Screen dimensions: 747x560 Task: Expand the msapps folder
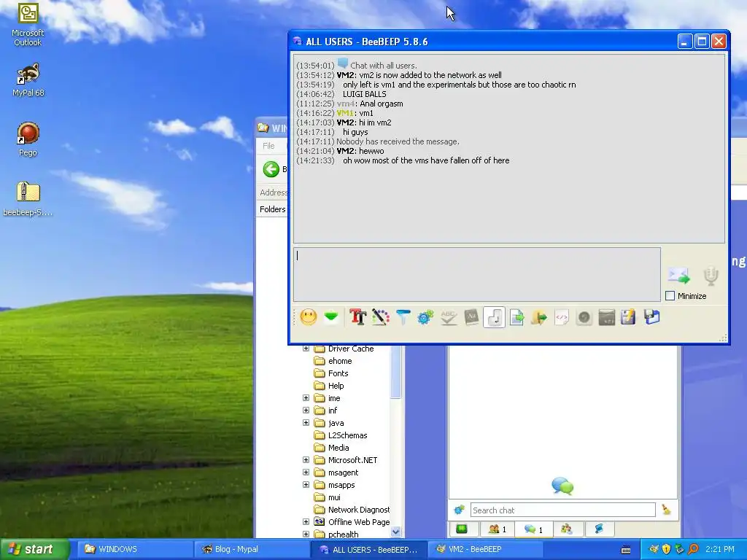(x=306, y=485)
